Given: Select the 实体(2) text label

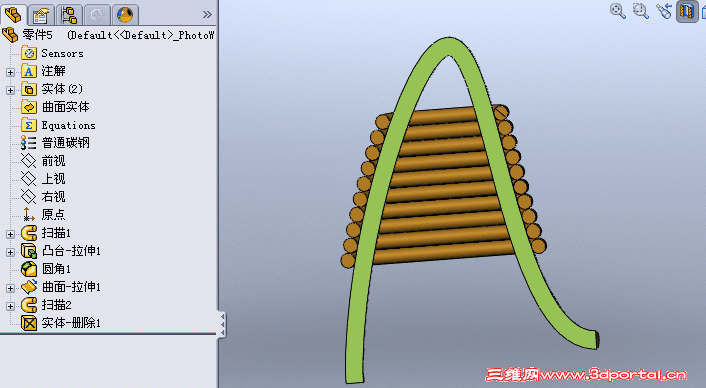Looking at the screenshot, I should tap(62, 89).
